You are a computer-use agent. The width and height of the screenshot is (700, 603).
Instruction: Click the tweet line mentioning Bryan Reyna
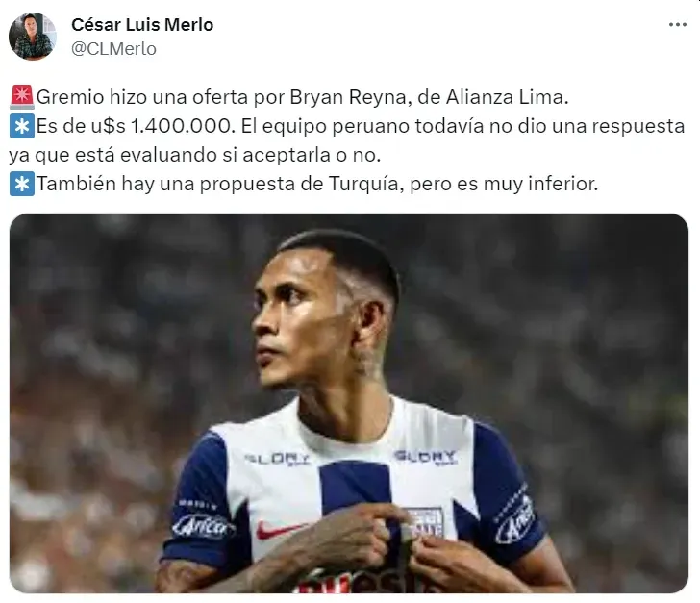coord(302,97)
